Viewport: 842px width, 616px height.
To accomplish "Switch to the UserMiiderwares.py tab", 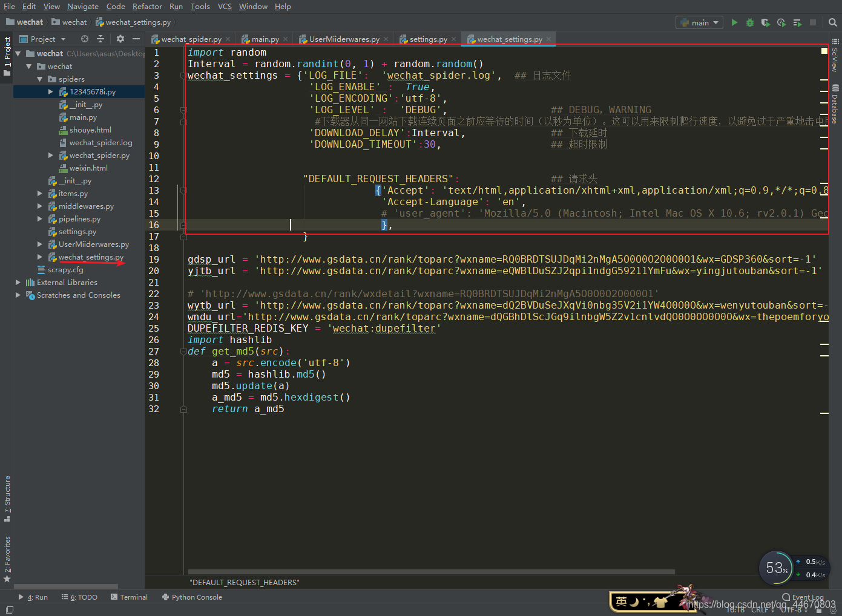I will pyautogui.click(x=344, y=39).
